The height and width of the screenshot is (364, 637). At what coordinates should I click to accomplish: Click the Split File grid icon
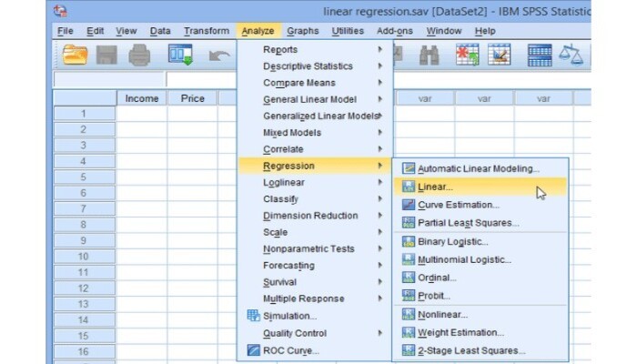tap(540, 55)
